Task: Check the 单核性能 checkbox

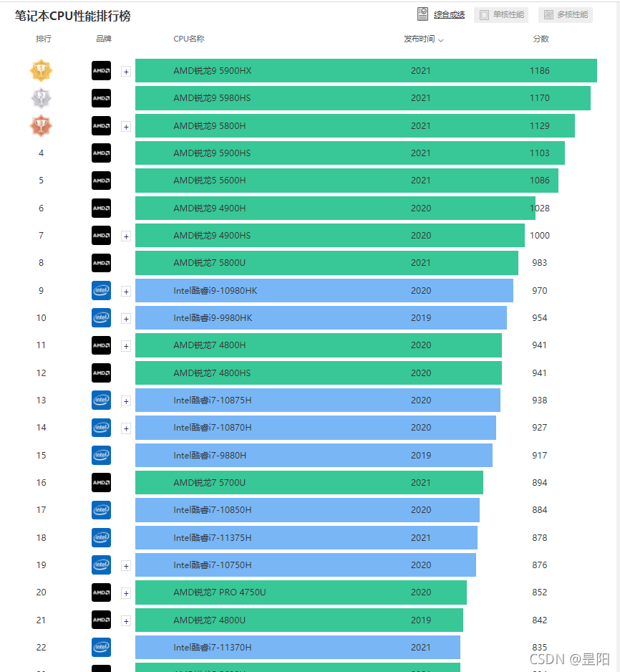Action: [484, 15]
